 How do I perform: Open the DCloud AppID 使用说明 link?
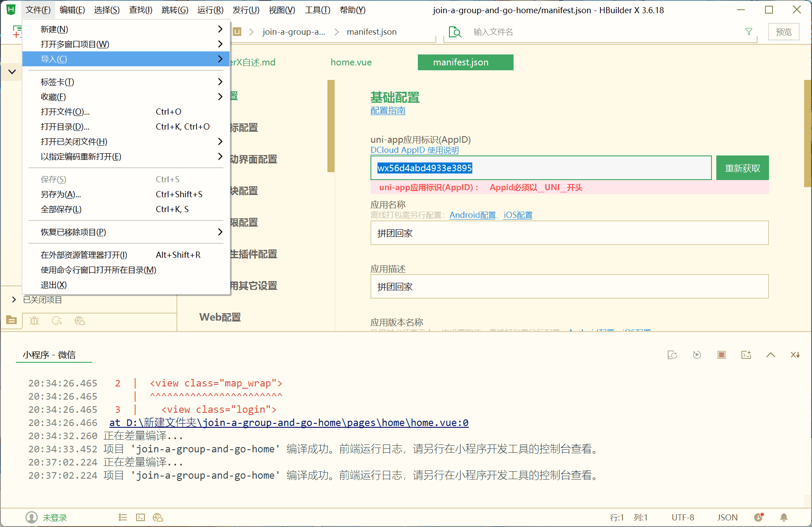(415, 150)
